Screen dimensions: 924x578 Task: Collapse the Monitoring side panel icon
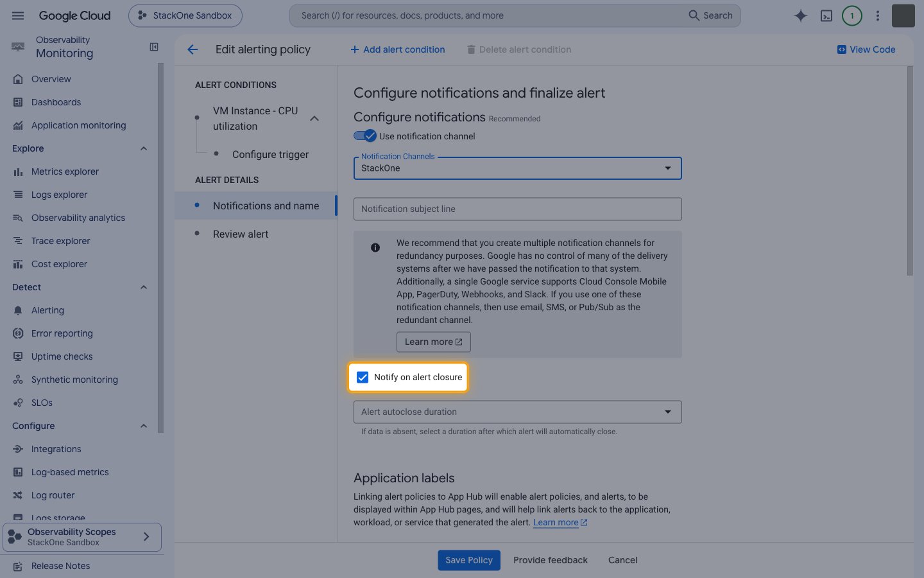(x=154, y=47)
